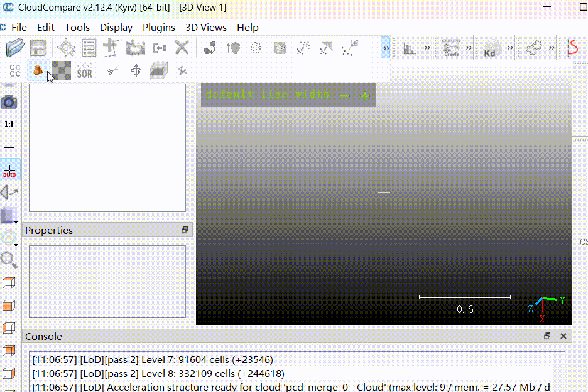
Task: Open the File menu
Action: click(19, 28)
